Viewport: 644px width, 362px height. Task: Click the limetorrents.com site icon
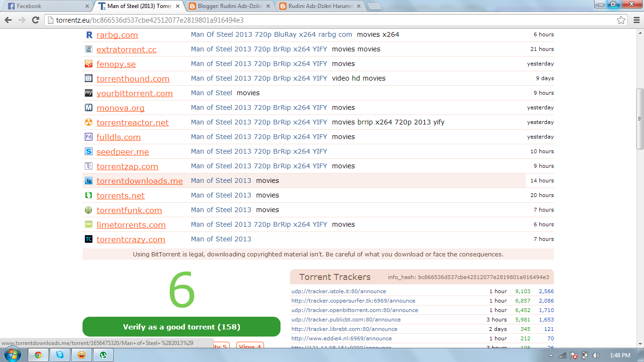coord(88,224)
